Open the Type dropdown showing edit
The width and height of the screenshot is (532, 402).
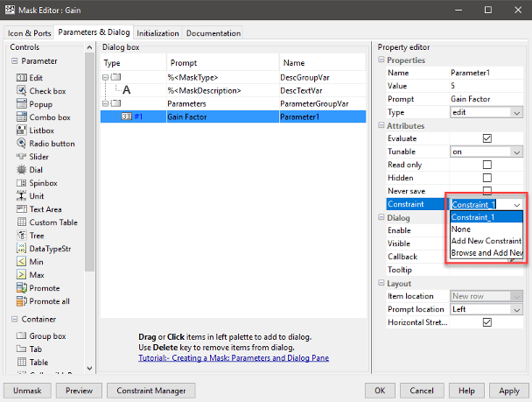(x=486, y=112)
